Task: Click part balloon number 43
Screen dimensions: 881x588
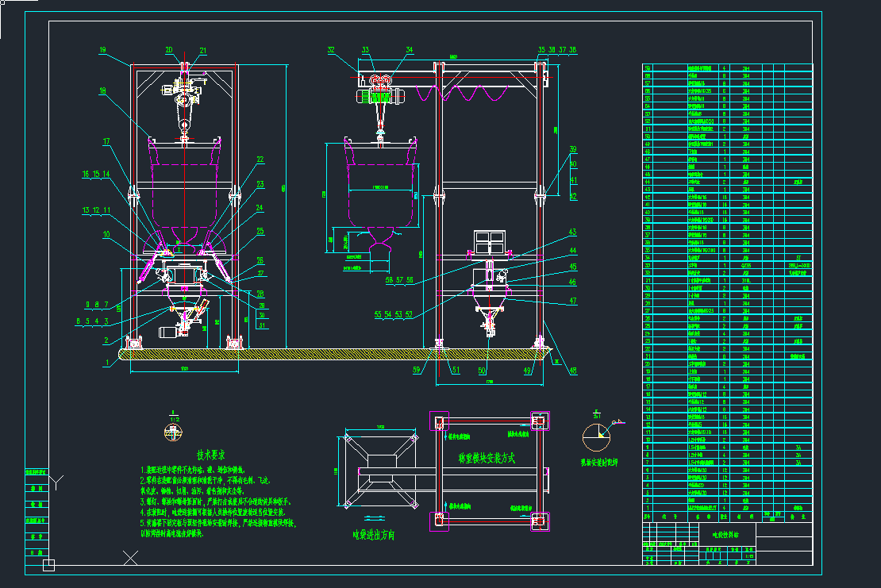Action: 571,232
